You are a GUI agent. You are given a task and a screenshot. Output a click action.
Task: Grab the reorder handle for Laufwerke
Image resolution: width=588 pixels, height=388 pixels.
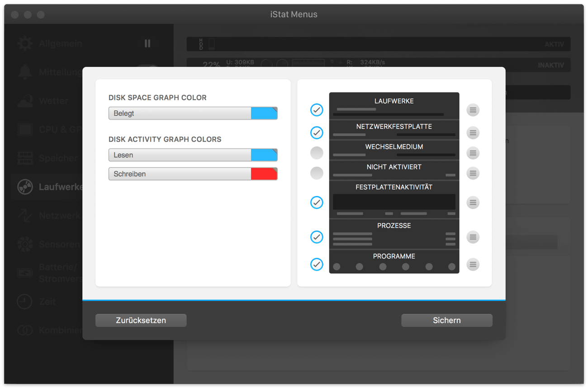click(473, 110)
